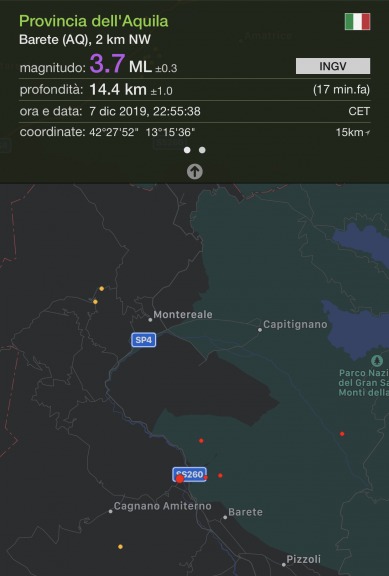
Task: Tap the CET time zone label
Action: coord(359,111)
